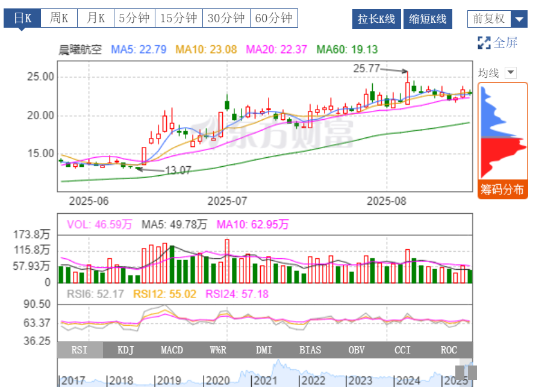Open the 30分钟 chart tab

[x=226, y=18]
